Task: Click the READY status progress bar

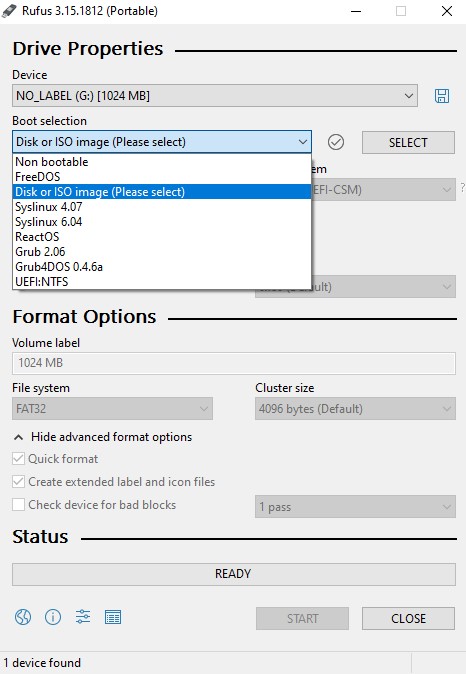Action: coord(233,574)
